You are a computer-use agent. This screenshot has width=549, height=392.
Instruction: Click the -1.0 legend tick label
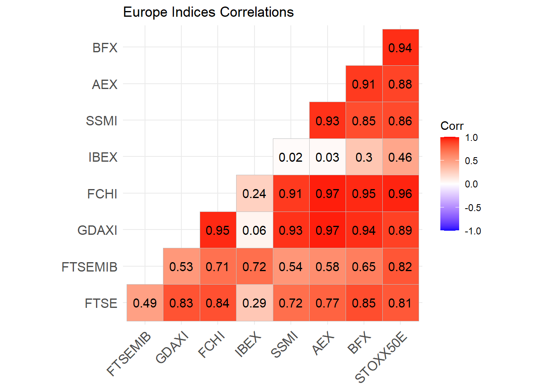coord(473,231)
